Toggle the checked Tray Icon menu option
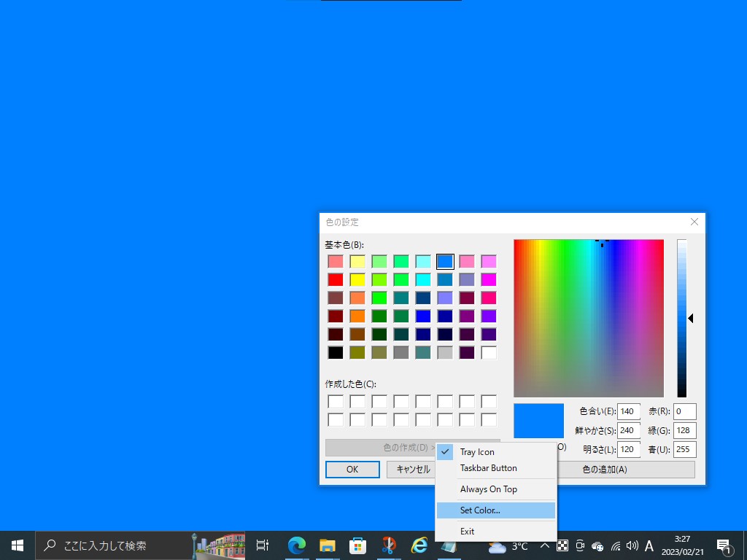The width and height of the screenshot is (747, 560). coord(495,452)
